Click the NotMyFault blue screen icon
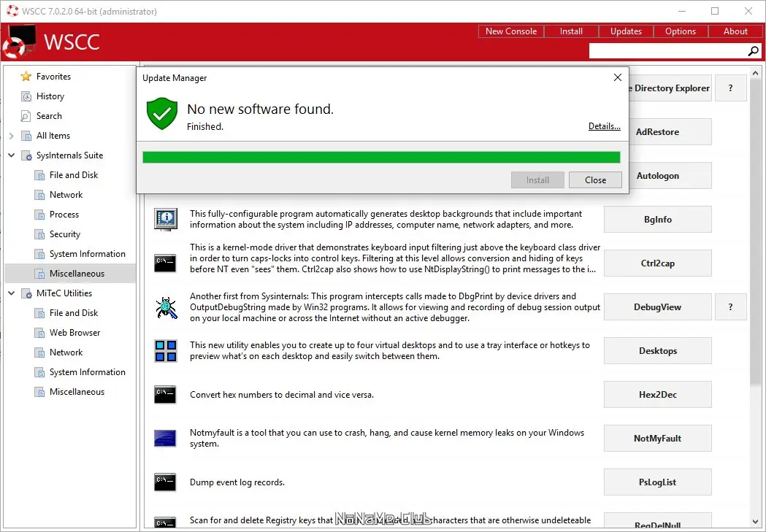The height and width of the screenshot is (532, 766). 165,438
